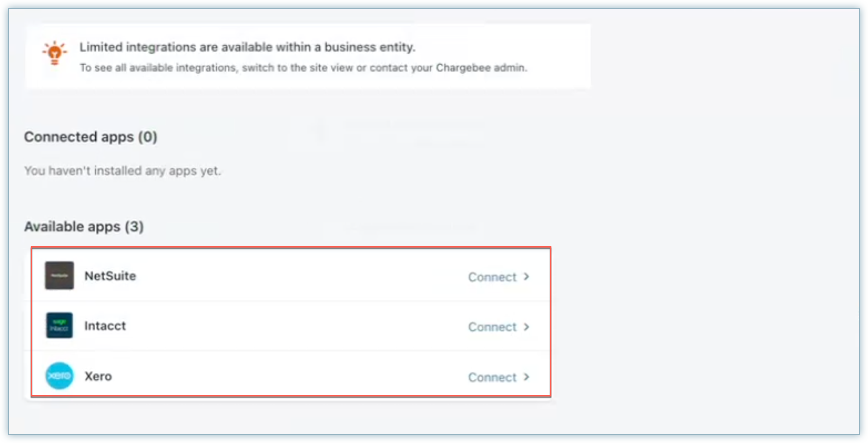Click the empty middle of the Intacct row
868x443 pixels.
(293, 326)
